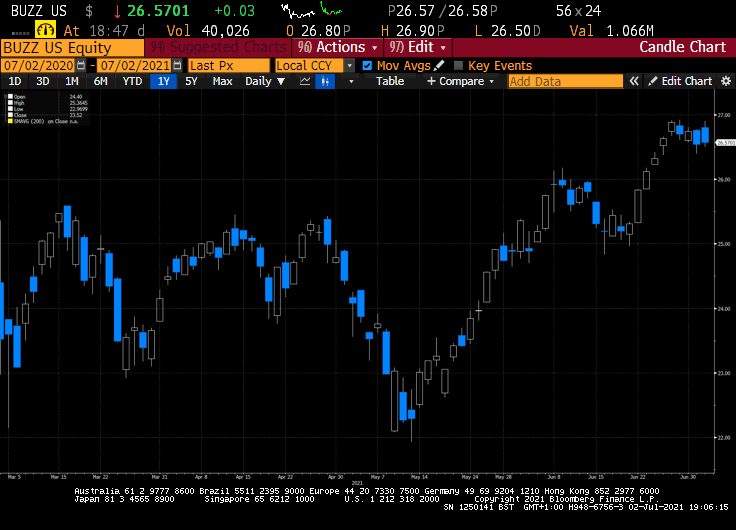
Task: Click last price value 26.5701
Action: pyautogui.click(x=158, y=10)
